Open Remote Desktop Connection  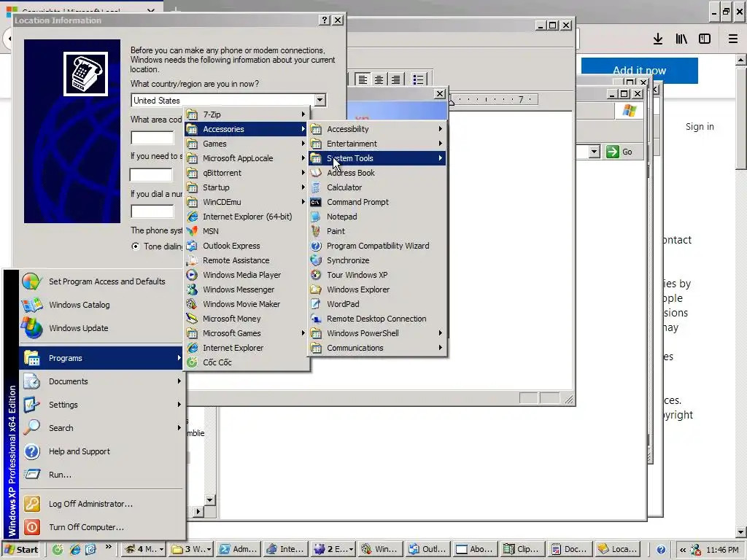coord(377,319)
